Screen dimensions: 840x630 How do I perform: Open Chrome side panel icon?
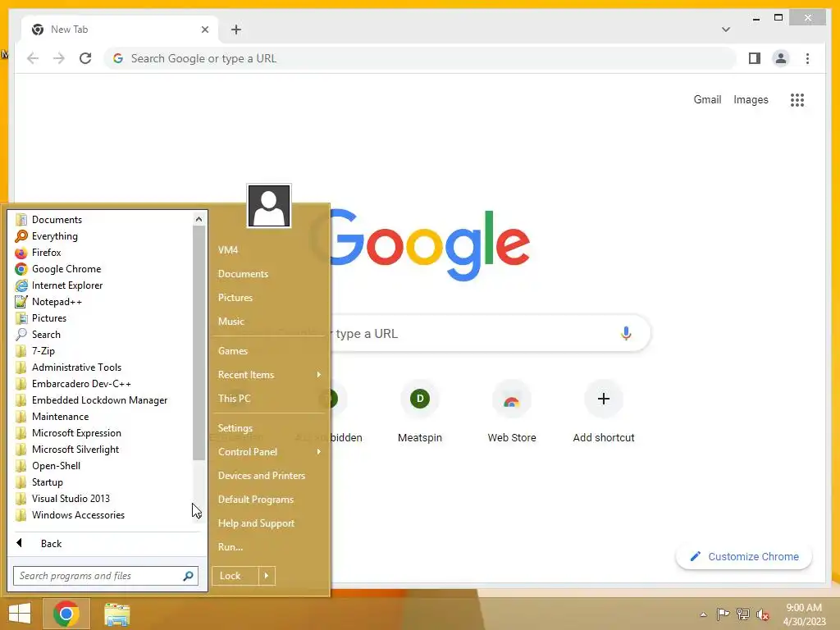[x=755, y=58]
